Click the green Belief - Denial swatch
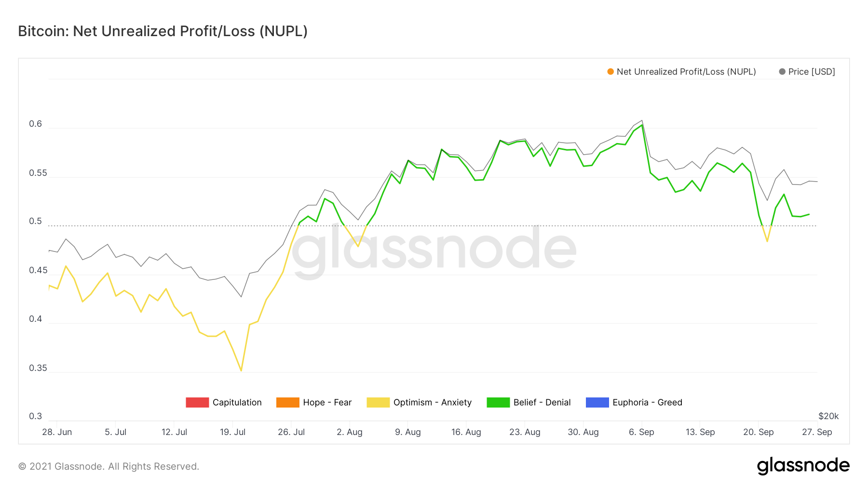 [x=498, y=402]
